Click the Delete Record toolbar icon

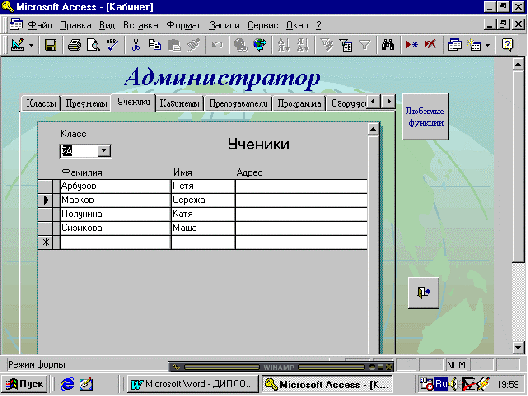pyautogui.click(x=430, y=45)
